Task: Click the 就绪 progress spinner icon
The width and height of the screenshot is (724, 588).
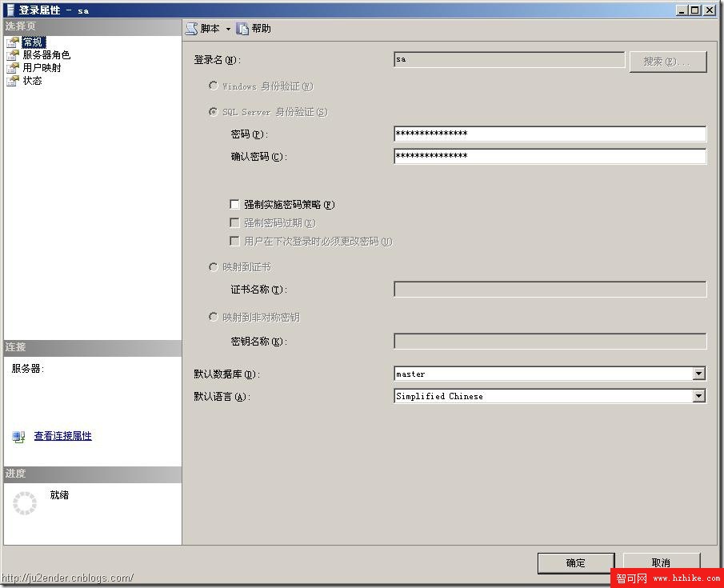Action: tap(25, 503)
